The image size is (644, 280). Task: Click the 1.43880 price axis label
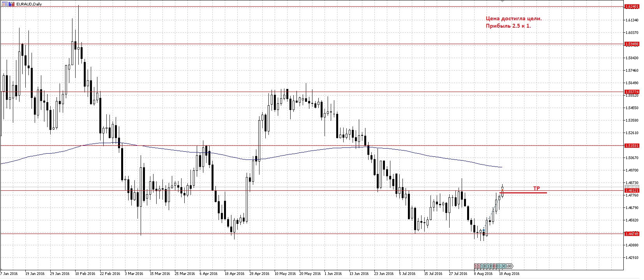tap(631, 245)
